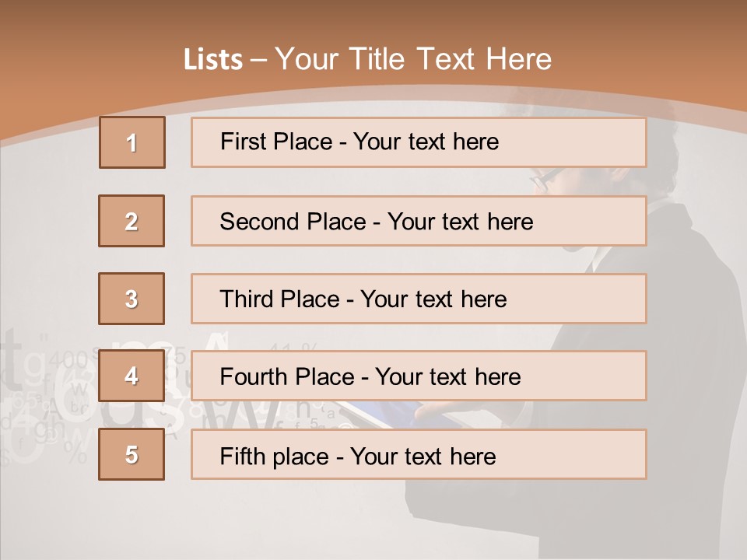Screen dimensions: 747x560
Task: Click the number 1 box
Action: 132,142
